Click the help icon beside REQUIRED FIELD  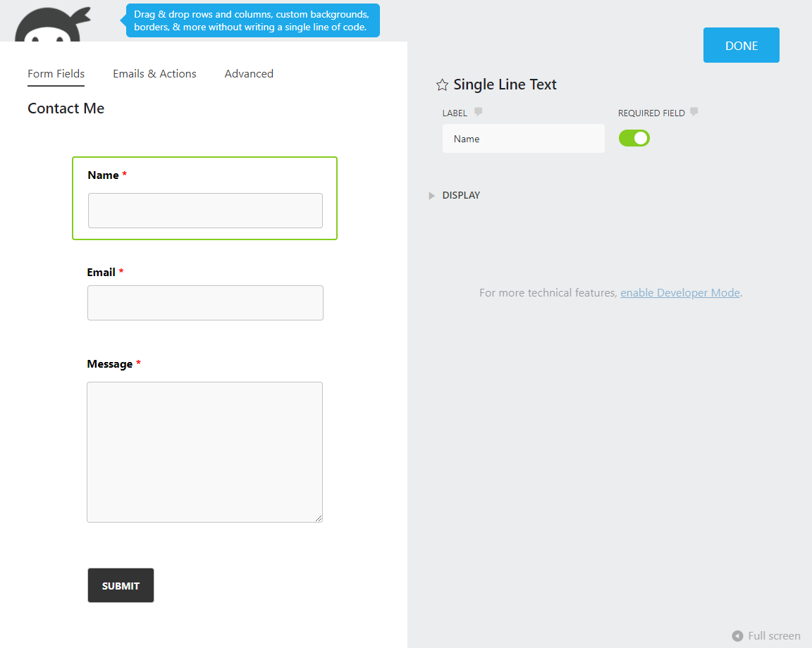[694, 112]
